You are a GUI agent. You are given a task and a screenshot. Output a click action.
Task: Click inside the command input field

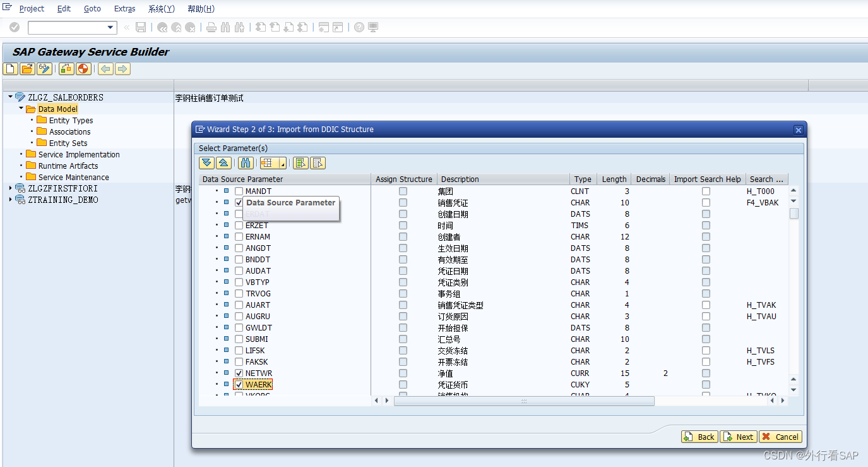tap(67, 27)
